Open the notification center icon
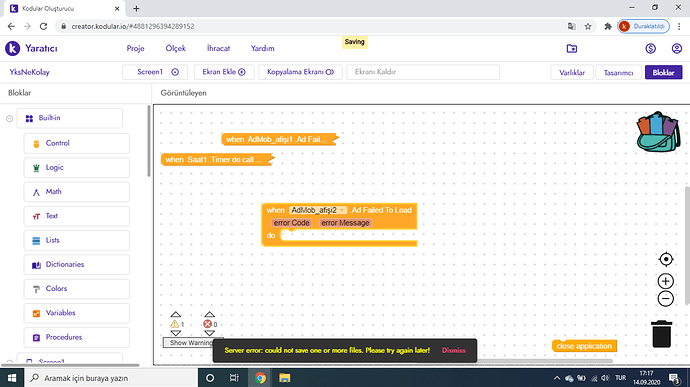 [x=675, y=378]
